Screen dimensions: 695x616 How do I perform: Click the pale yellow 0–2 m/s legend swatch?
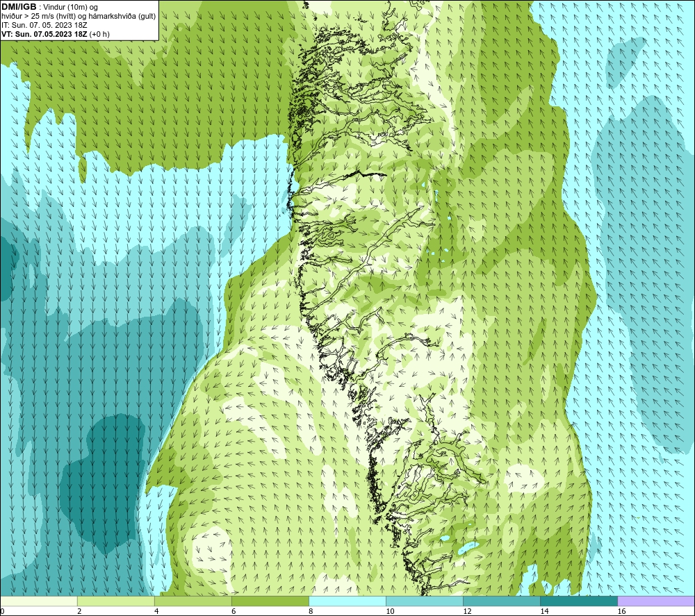tap(38, 601)
